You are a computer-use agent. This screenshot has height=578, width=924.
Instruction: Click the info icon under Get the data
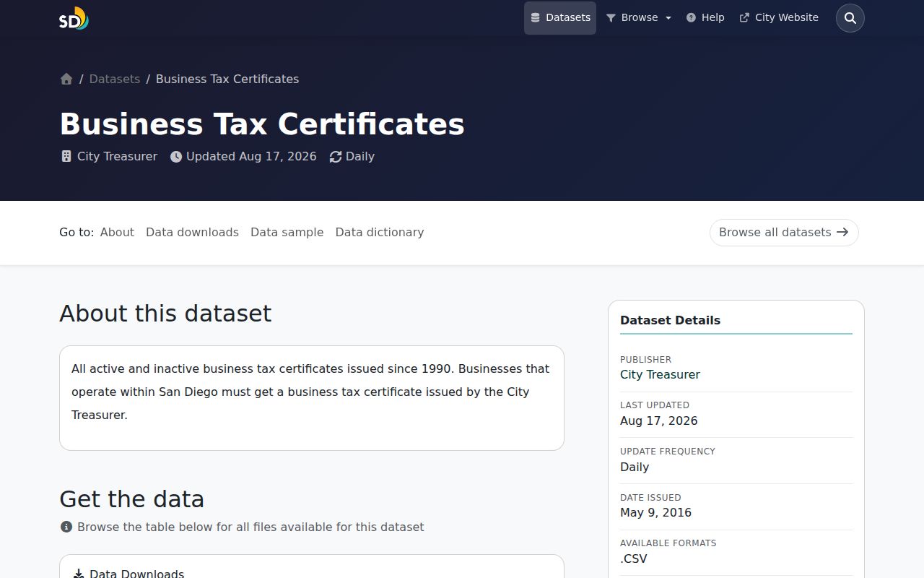coord(66,527)
